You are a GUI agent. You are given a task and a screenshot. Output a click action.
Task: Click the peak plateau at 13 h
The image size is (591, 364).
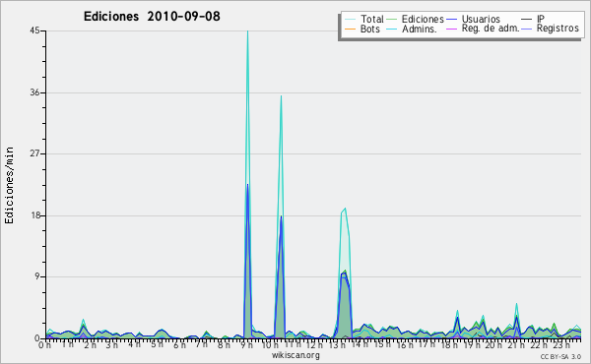(344, 211)
